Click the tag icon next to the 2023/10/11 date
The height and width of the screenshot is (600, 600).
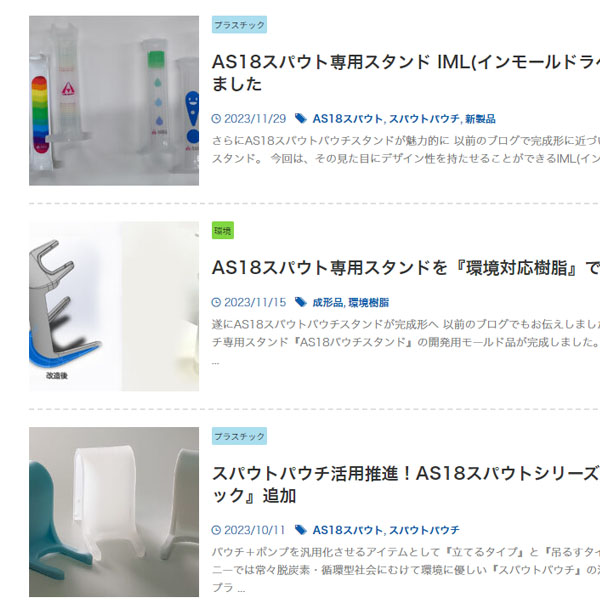pyautogui.click(x=301, y=530)
